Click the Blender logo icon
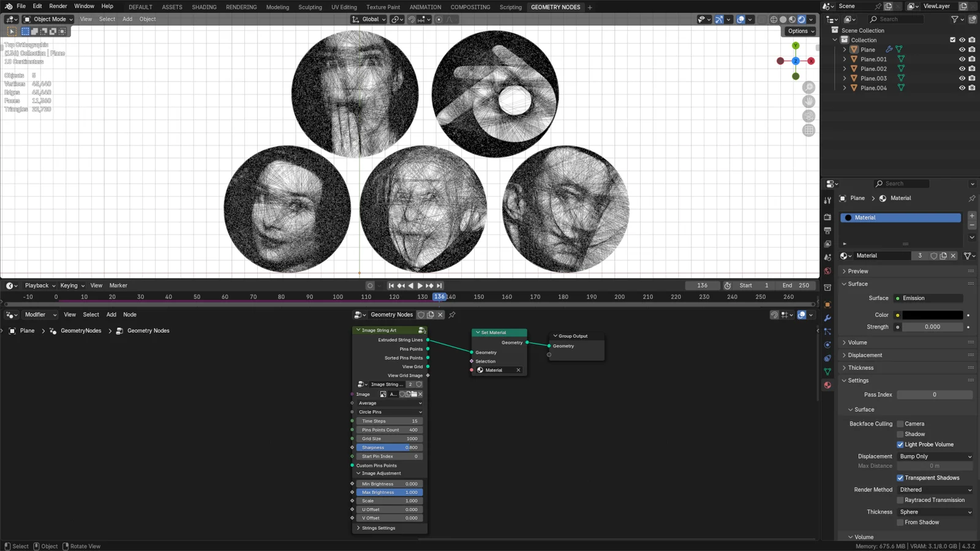This screenshot has height=551, width=980. click(x=9, y=6)
